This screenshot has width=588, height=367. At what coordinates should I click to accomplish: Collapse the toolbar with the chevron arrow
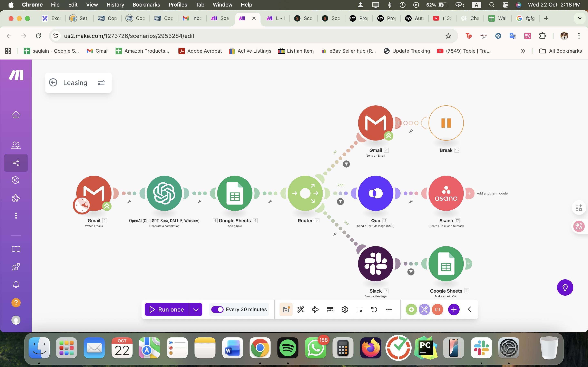469,309
